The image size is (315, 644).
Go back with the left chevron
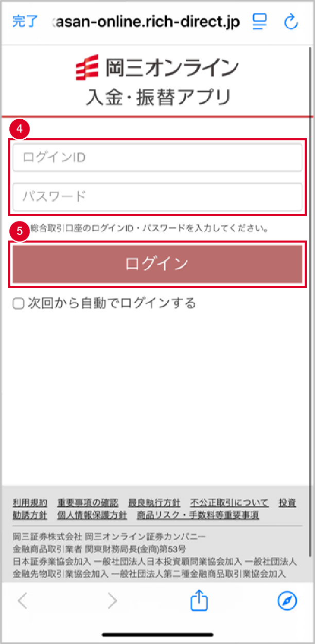pyautogui.click(x=23, y=600)
